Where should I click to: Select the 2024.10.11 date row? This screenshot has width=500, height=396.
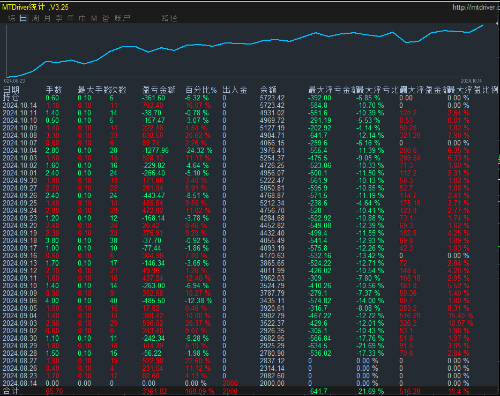point(20,113)
